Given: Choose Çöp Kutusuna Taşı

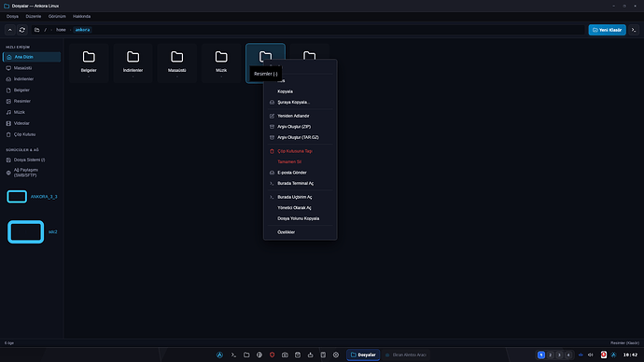Looking at the screenshot, I should tap(301, 151).
